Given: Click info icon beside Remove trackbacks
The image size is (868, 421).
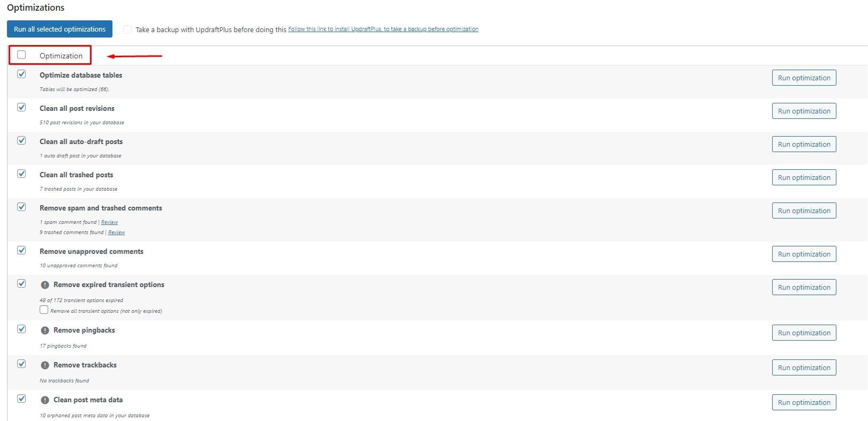Looking at the screenshot, I should (x=45, y=365).
